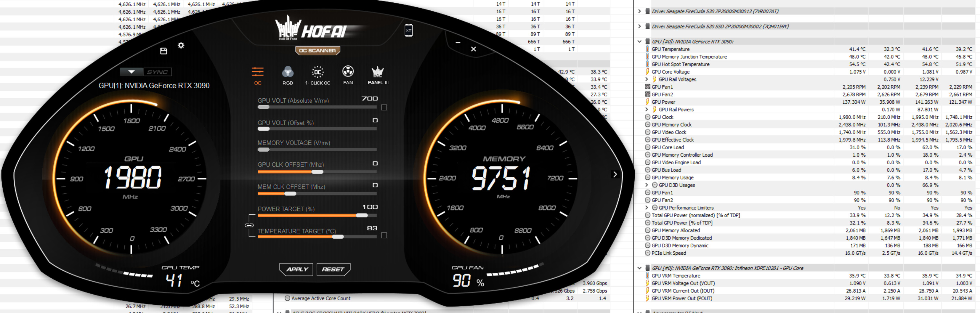Viewport: 980px width, 313px height.
Task: Expand GPU D3D Usages
Action: point(647,185)
